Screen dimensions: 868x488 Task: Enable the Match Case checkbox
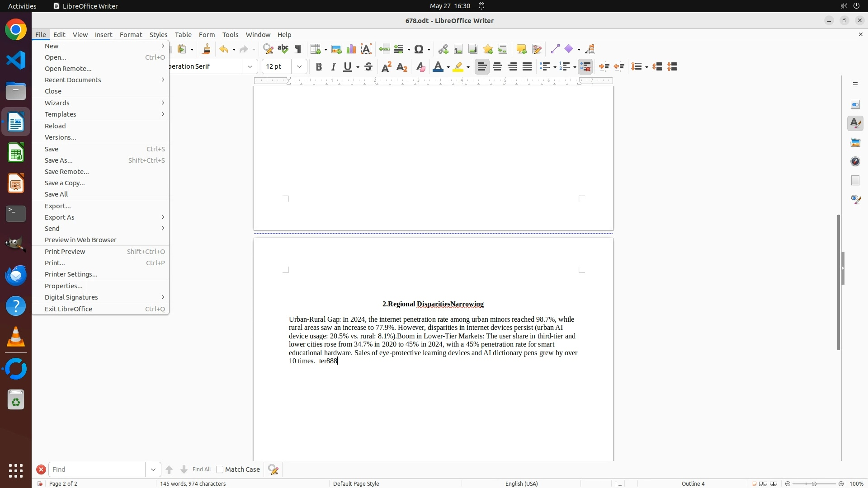(x=220, y=469)
